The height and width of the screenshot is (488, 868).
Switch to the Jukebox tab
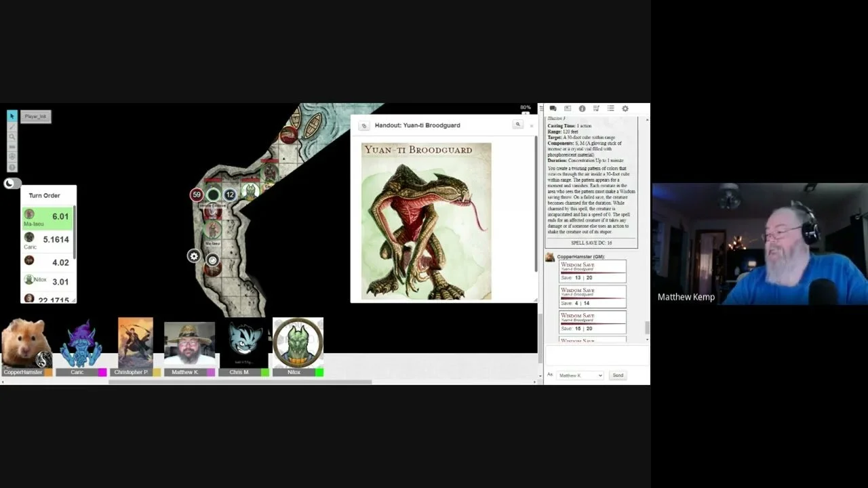596,108
